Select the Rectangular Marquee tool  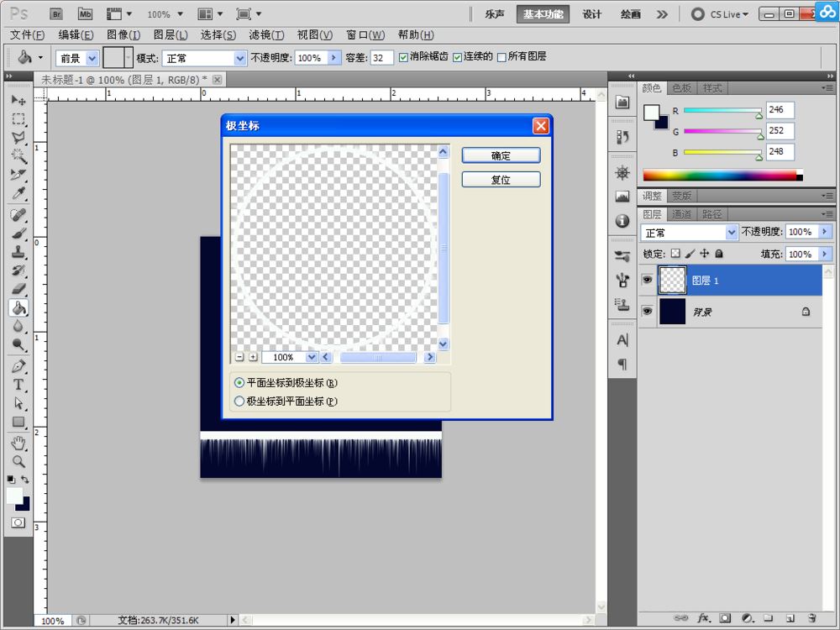[x=18, y=119]
